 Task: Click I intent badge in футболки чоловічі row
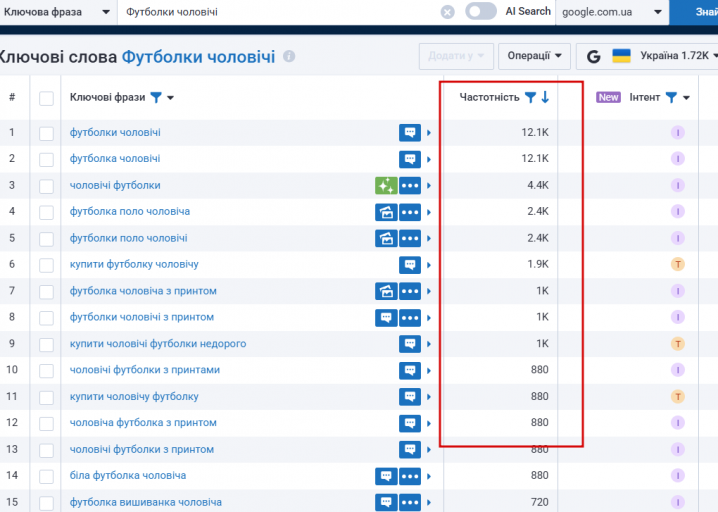pos(678,132)
